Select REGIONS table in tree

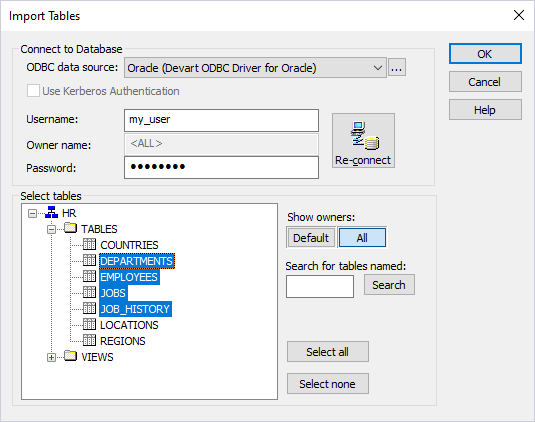pos(123,341)
